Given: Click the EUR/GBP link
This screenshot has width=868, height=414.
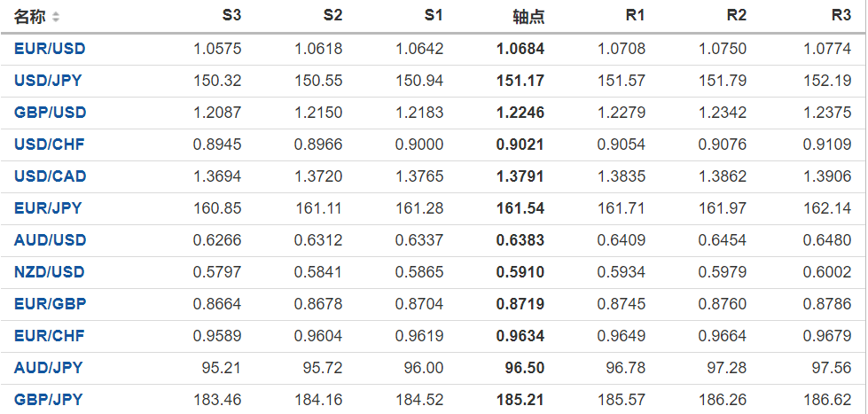Looking at the screenshot, I should [x=50, y=304].
